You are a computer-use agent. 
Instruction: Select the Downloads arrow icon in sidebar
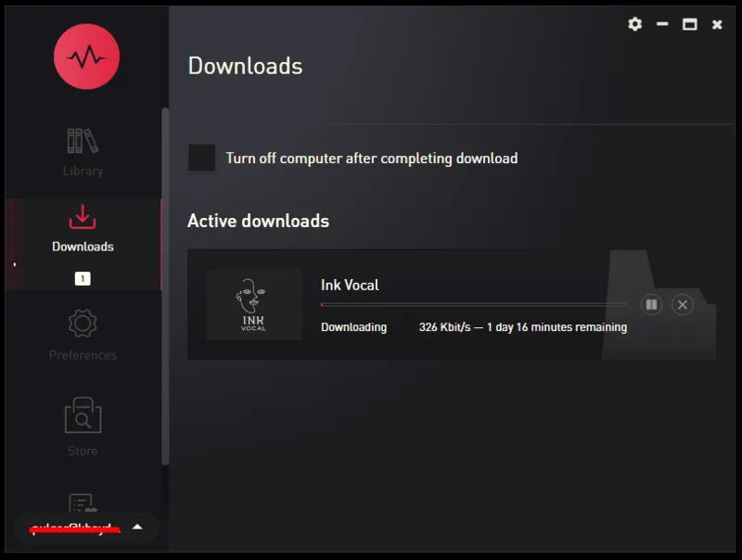(83, 217)
